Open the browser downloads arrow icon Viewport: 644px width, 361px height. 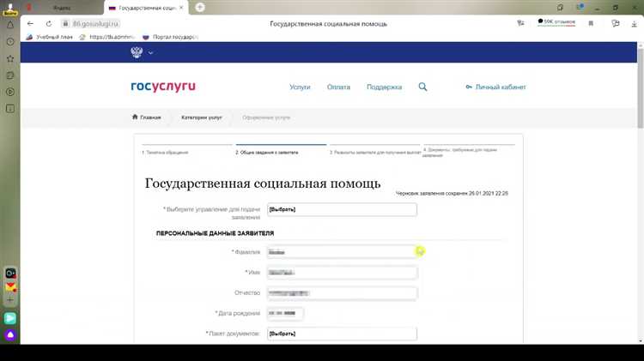pos(635,24)
